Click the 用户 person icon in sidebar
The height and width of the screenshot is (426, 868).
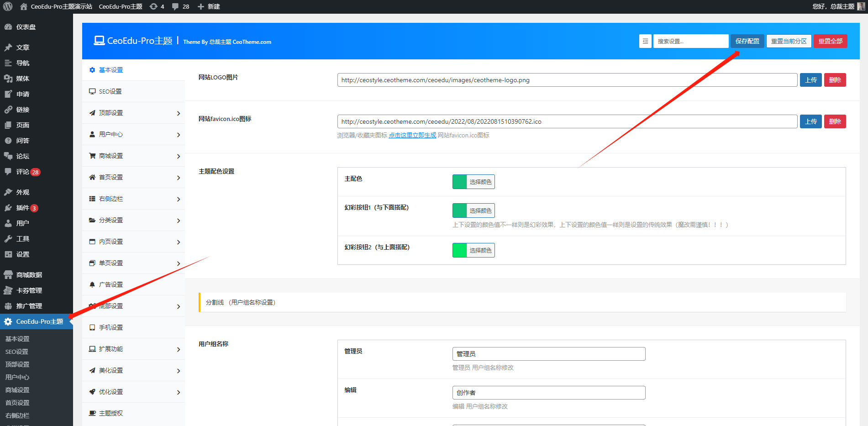click(8, 223)
